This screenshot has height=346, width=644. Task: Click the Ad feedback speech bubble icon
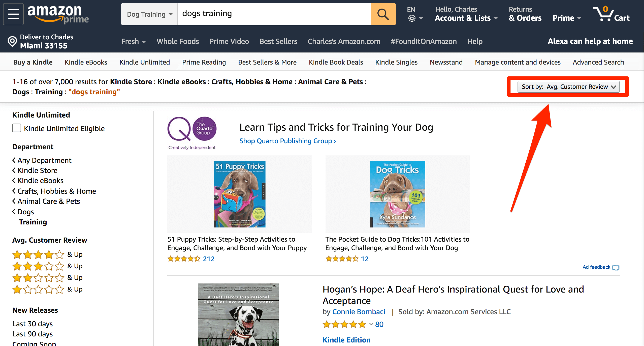[616, 268]
